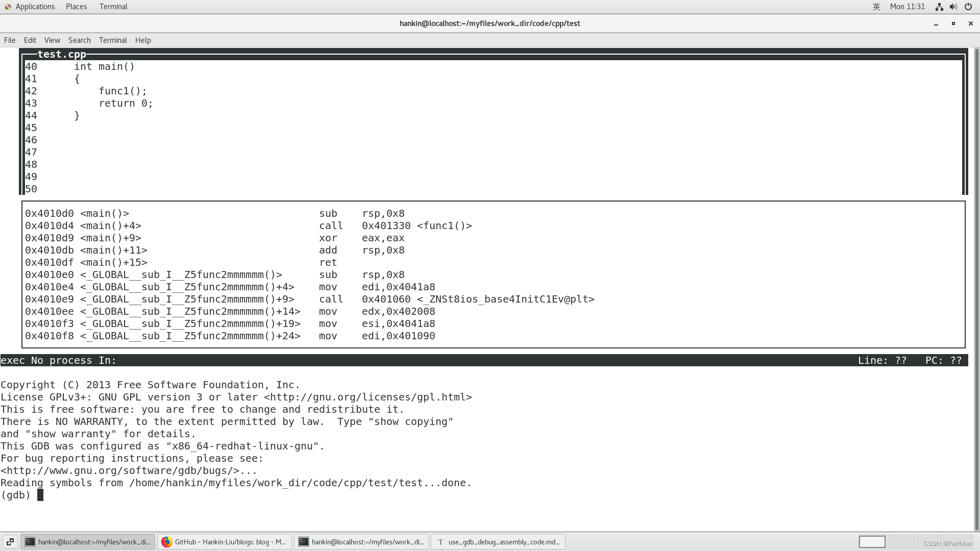Viewport: 980px width, 551px height.
Task: Click at the (gdb) prompt cursor
Action: [x=40, y=495]
